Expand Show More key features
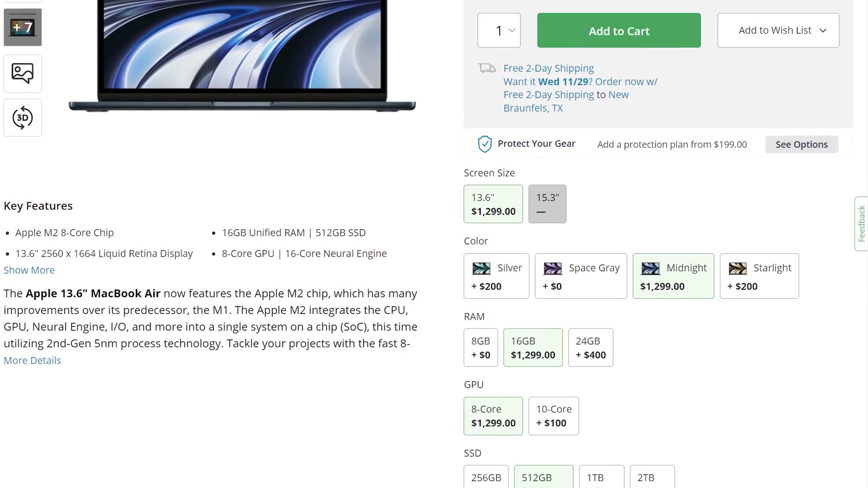This screenshot has height=488, width=868. (29, 270)
